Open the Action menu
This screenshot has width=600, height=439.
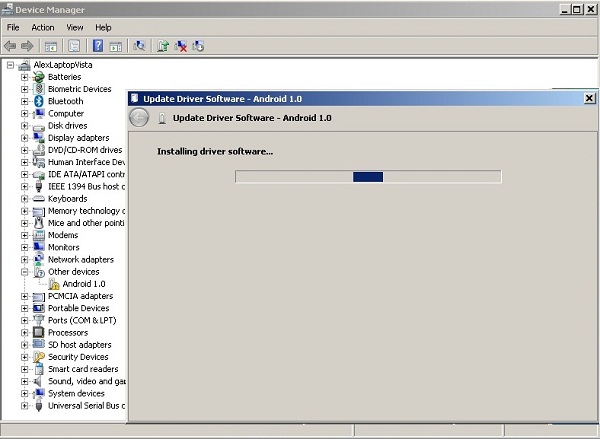(x=43, y=28)
